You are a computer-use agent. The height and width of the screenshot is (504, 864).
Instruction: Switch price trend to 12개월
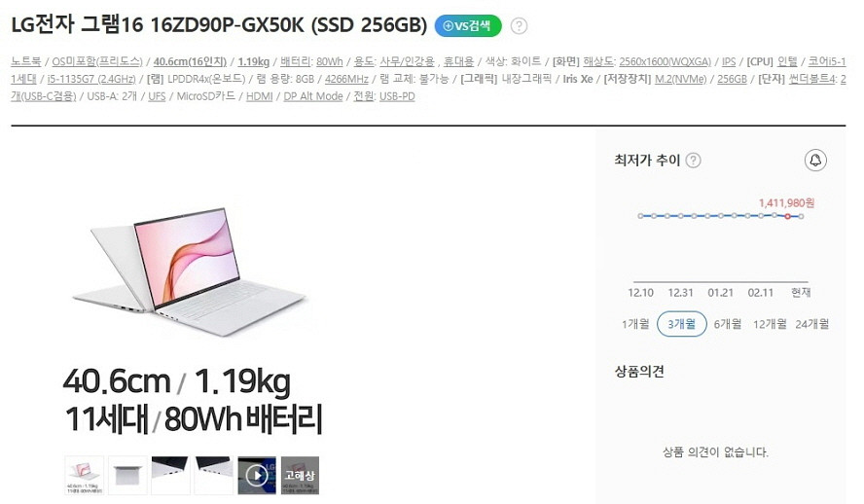pyautogui.click(x=770, y=324)
